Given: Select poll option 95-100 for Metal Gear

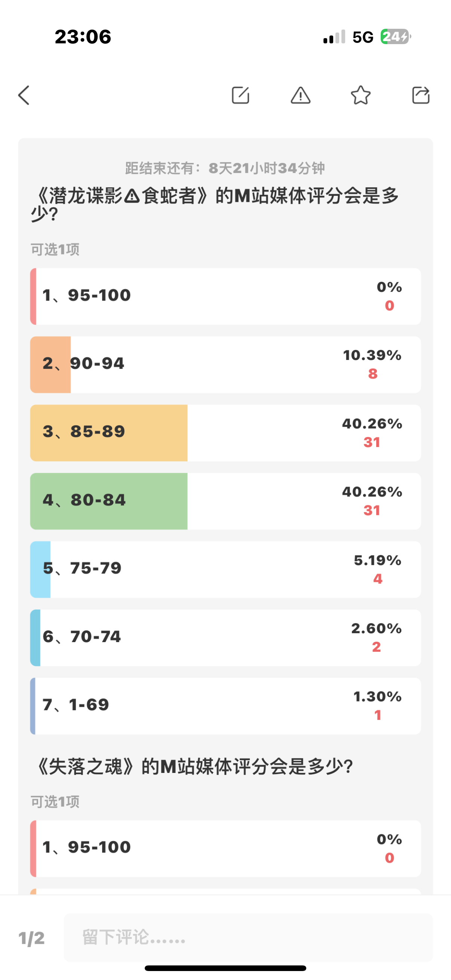Looking at the screenshot, I should pyautogui.click(x=225, y=296).
